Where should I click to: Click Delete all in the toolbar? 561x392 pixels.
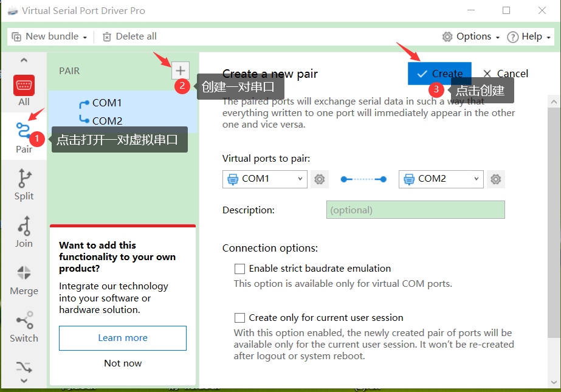[x=129, y=36]
